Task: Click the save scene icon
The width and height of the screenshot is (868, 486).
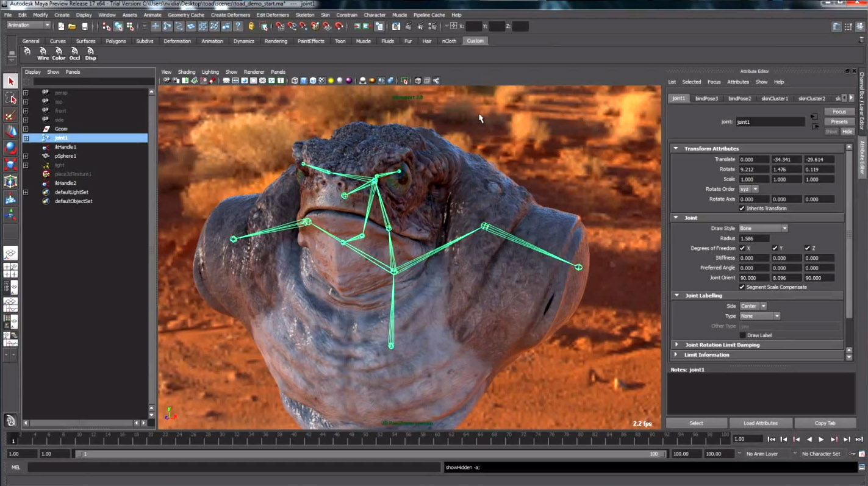Action: 85,26
